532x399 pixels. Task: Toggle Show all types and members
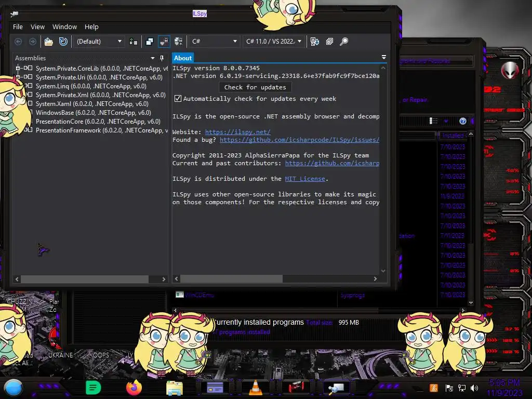179,42
